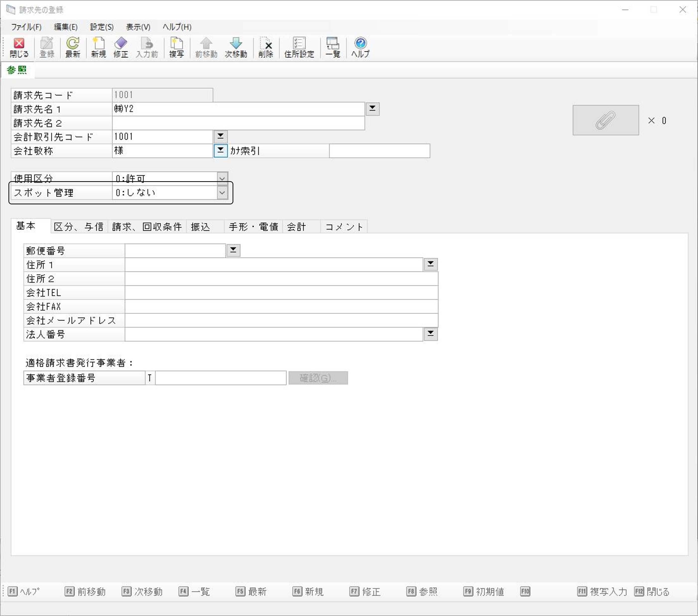Click the 次移動 next record arrow
Viewport: 698px width, 616px height.
[236, 47]
